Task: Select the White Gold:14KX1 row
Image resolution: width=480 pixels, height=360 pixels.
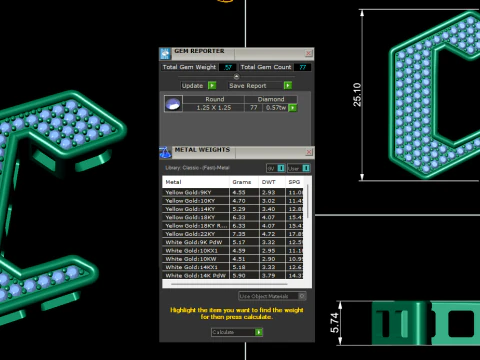Action: click(233, 267)
